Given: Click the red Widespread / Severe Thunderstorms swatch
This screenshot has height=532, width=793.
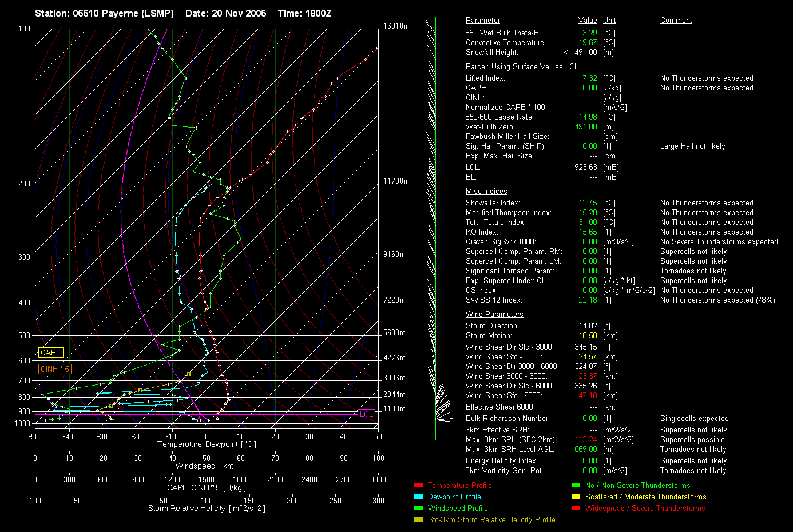Looking at the screenshot, I should pyautogui.click(x=576, y=508).
